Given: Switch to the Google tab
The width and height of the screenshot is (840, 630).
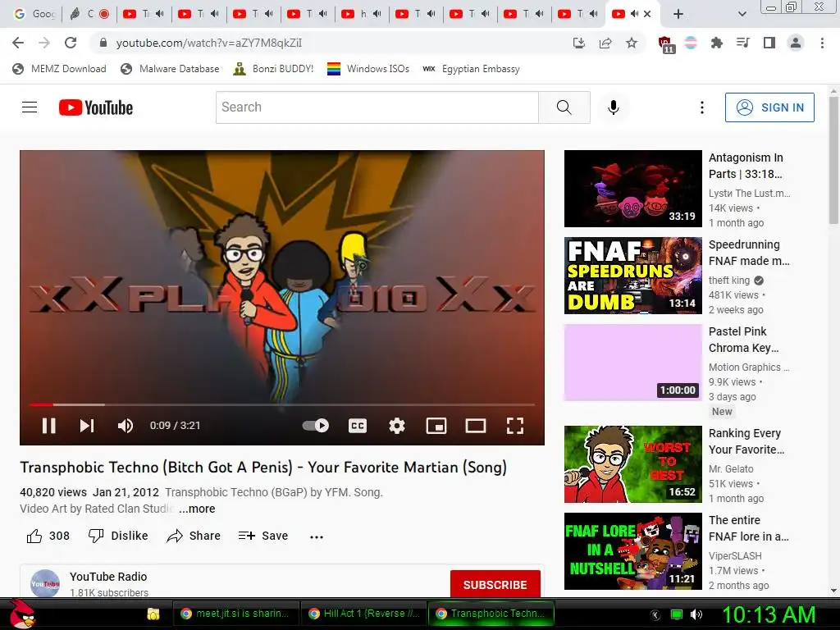Looking at the screenshot, I should (34, 14).
